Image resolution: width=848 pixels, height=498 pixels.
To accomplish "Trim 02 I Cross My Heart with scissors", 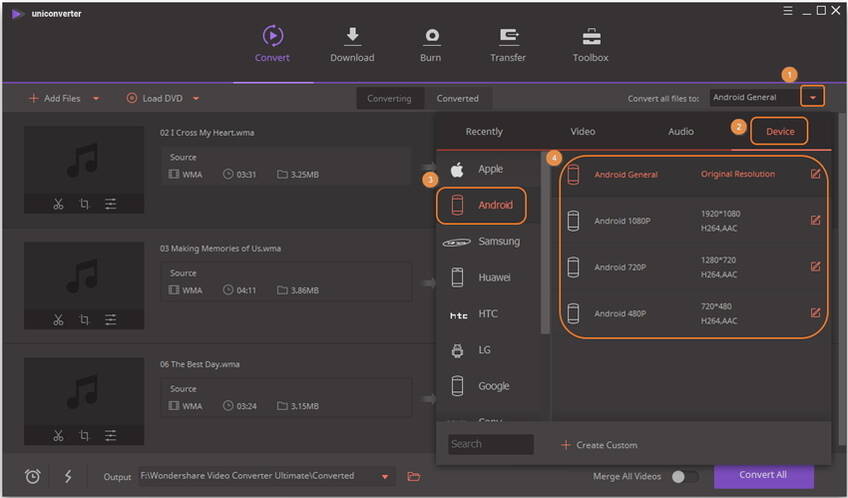I will point(58,204).
